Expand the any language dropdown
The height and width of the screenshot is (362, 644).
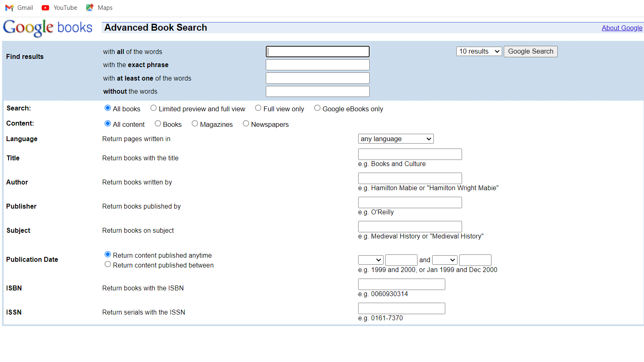(395, 139)
